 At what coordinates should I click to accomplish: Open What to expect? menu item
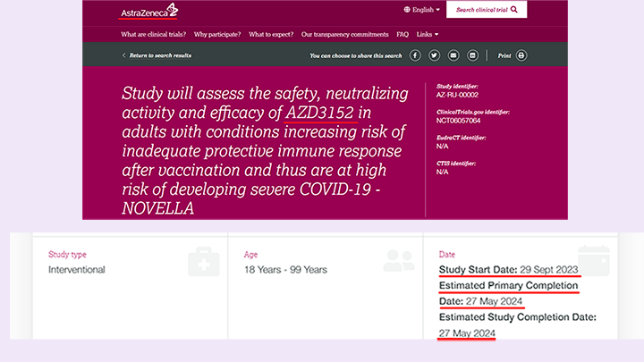[x=271, y=35]
